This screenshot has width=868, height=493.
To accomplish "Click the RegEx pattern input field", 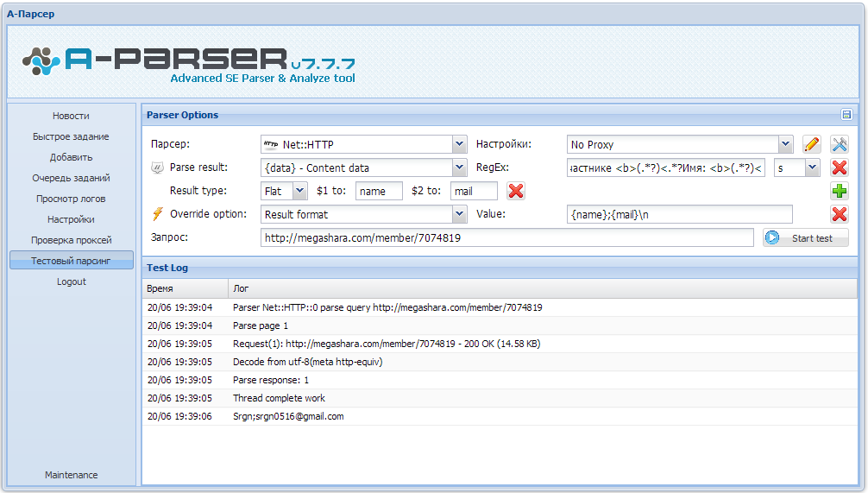I will tap(666, 167).
